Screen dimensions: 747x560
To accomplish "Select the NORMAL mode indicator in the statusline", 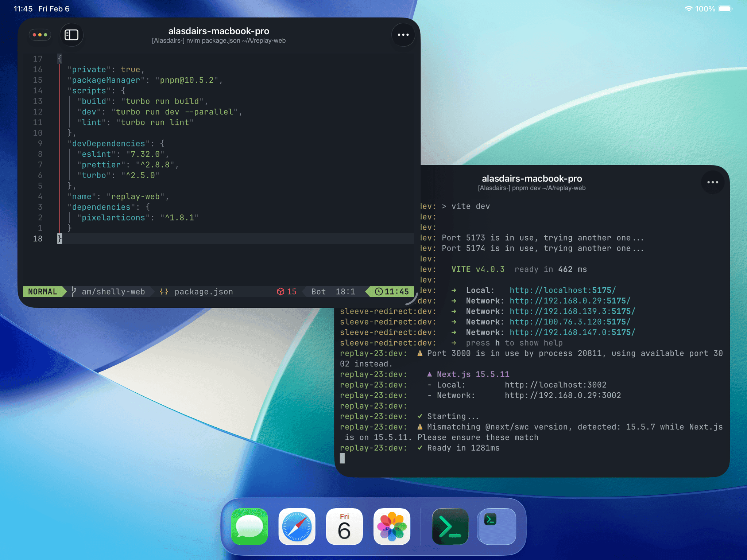I will coord(42,291).
